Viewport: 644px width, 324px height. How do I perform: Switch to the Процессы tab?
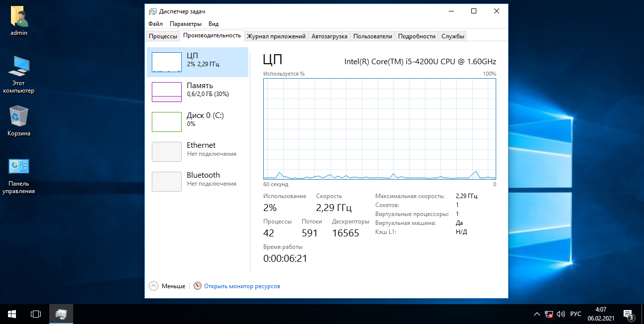(x=163, y=36)
